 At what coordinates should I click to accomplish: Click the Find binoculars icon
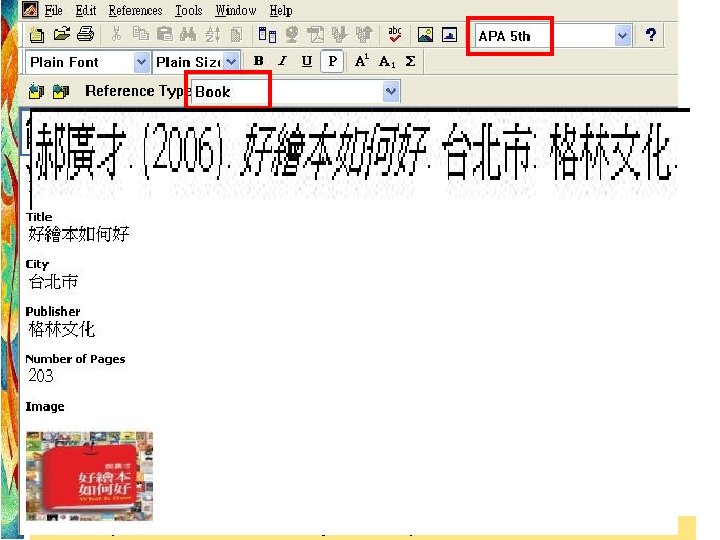click(x=188, y=34)
